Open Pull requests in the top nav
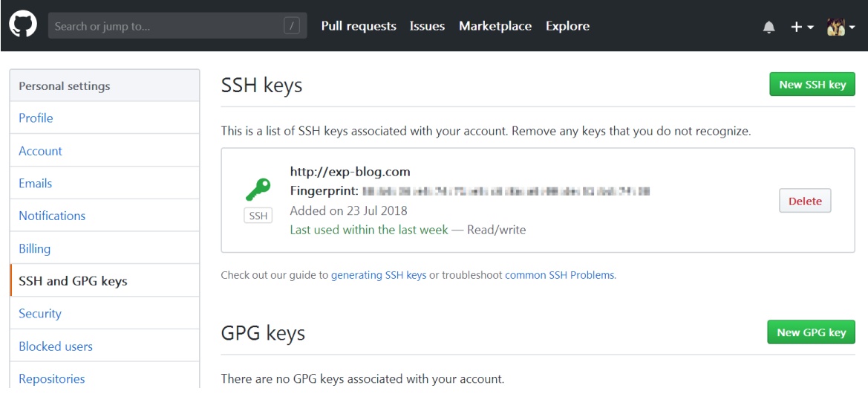This screenshot has width=868, height=397. coord(359,26)
